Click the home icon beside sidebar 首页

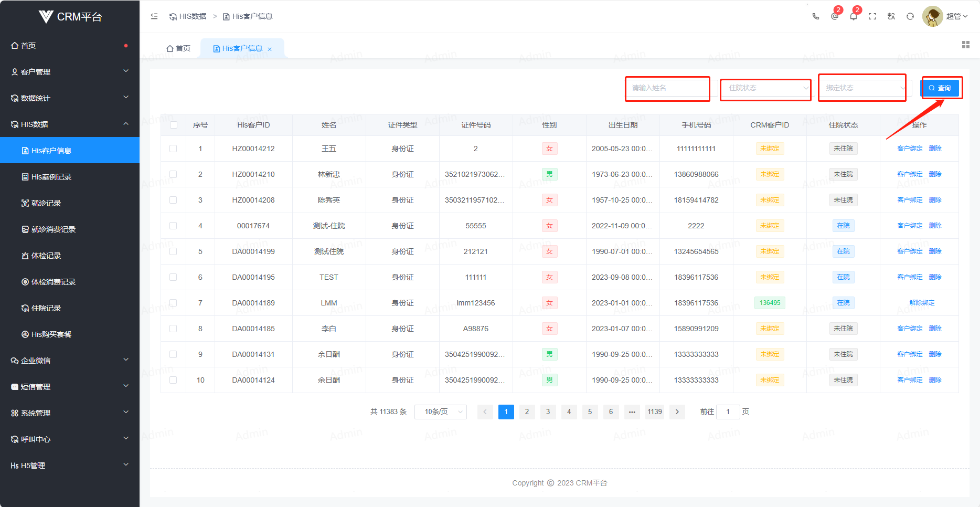pyautogui.click(x=15, y=46)
